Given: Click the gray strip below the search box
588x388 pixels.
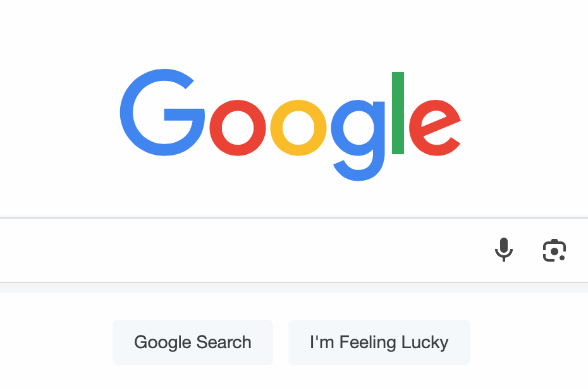Looking at the screenshot, I should [294, 288].
